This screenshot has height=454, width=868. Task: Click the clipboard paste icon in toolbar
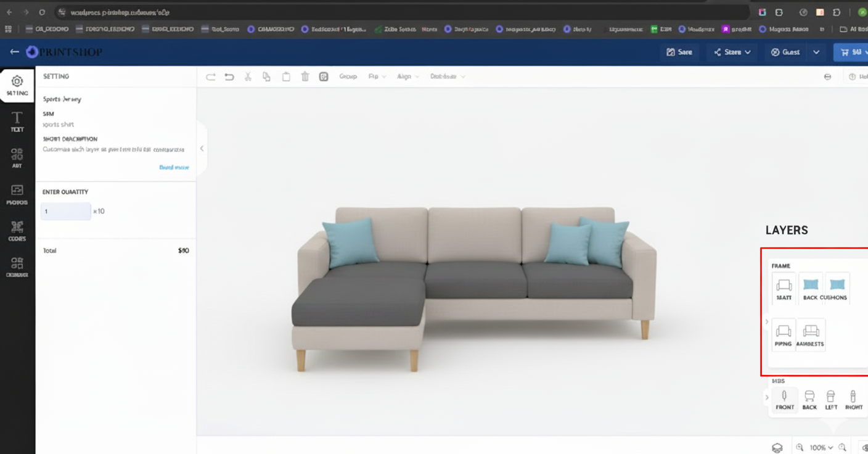click(x=286, y=76)
